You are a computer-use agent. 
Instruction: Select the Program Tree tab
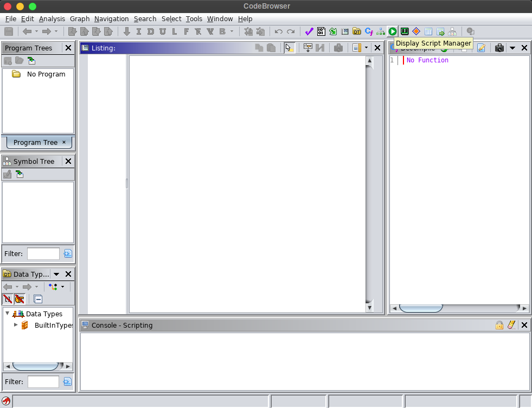36,142
